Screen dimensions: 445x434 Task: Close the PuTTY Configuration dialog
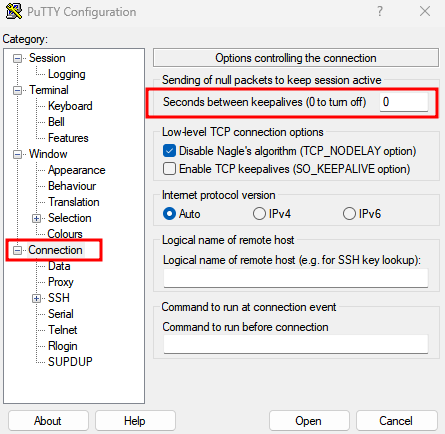coord(425,12)
